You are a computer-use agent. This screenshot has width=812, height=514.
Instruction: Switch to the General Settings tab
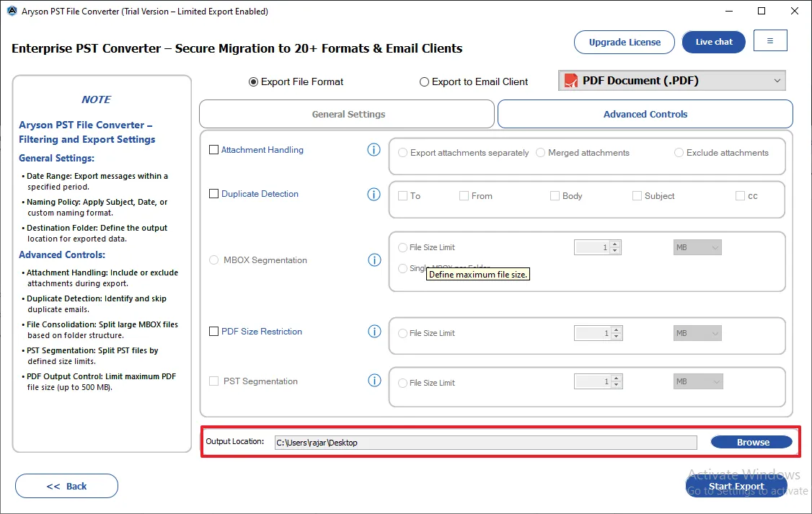click(347, 114)
